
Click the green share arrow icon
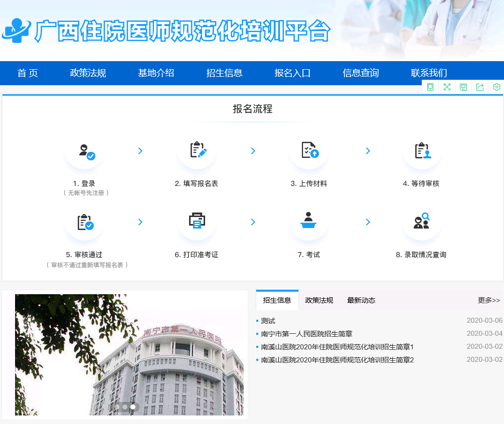click(480, 87)
